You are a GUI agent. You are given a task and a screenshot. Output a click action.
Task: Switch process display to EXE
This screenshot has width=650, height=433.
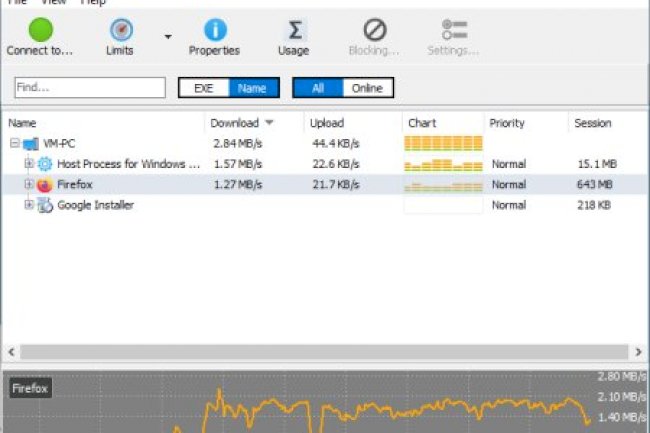coord(204,88)
